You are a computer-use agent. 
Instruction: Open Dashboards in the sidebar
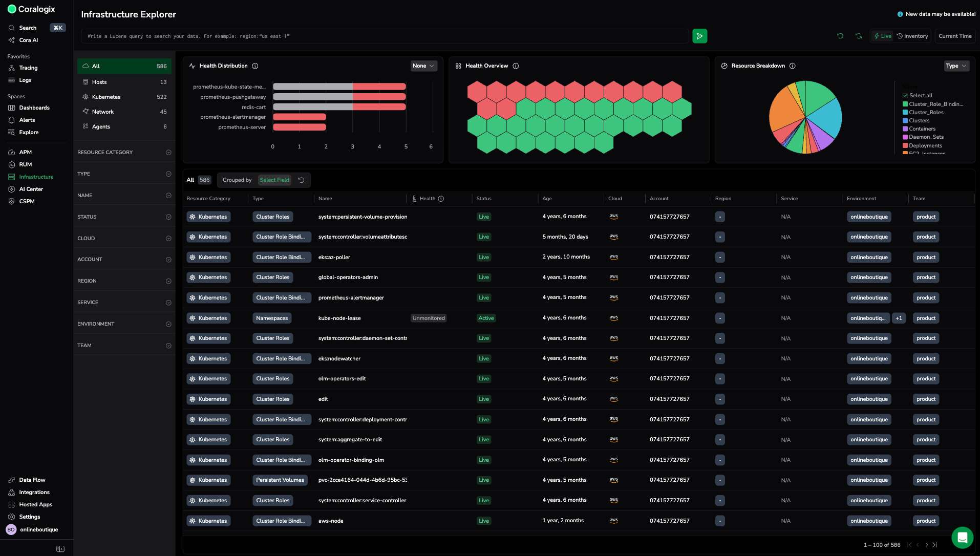[34, 108]
